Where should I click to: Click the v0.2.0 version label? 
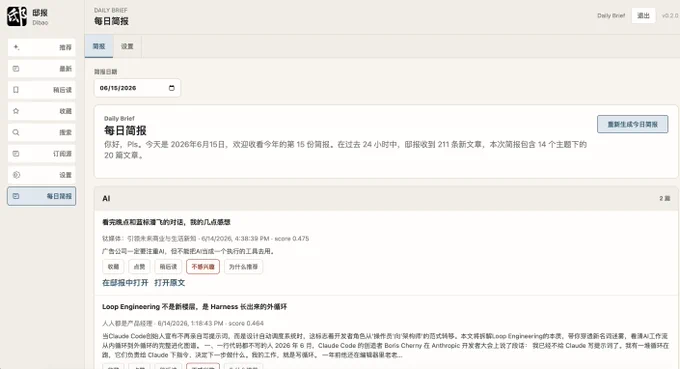[670, 16]
